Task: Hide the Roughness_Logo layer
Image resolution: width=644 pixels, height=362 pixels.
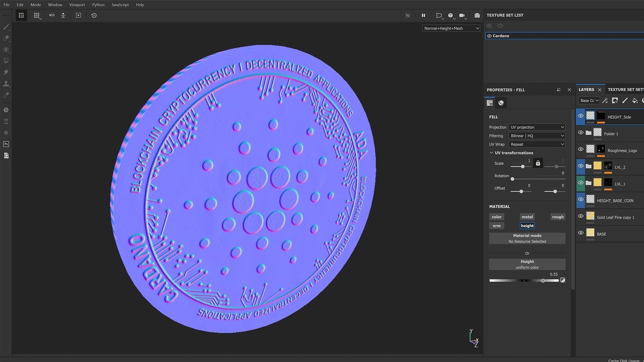Action: pos(581,149)
